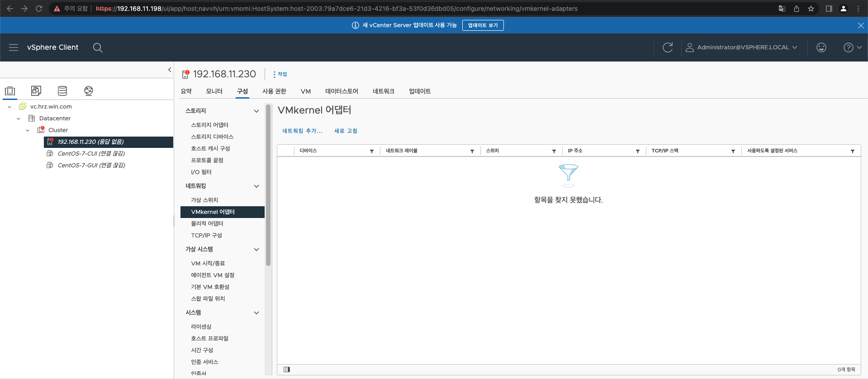Open column chooser icon in table footer
The image size is (868, 379).
tap(287, 370)
